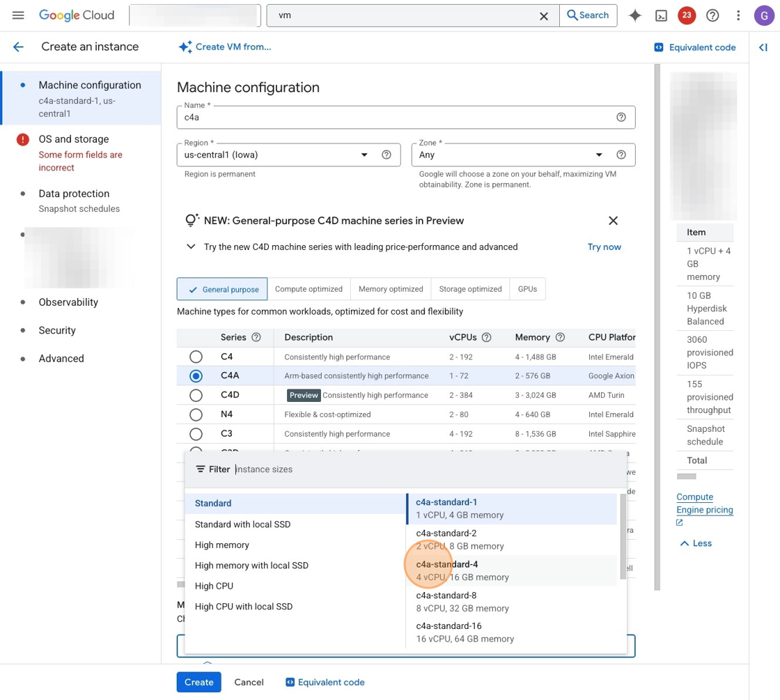Open the Data protection section
Image resolution: width=780 pixels, height=700 pixels.
tap(81, 201)
